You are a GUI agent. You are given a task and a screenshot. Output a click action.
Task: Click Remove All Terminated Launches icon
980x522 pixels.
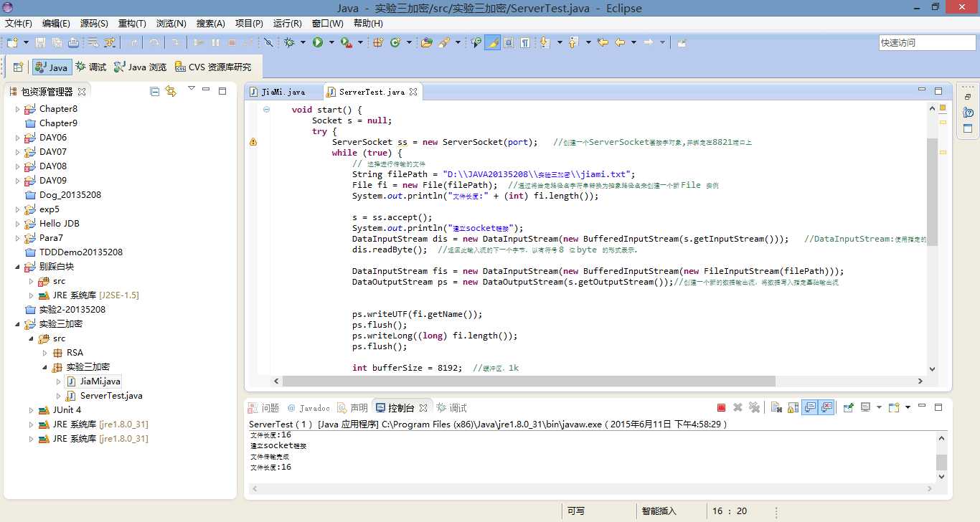click(x=754, y=407)
